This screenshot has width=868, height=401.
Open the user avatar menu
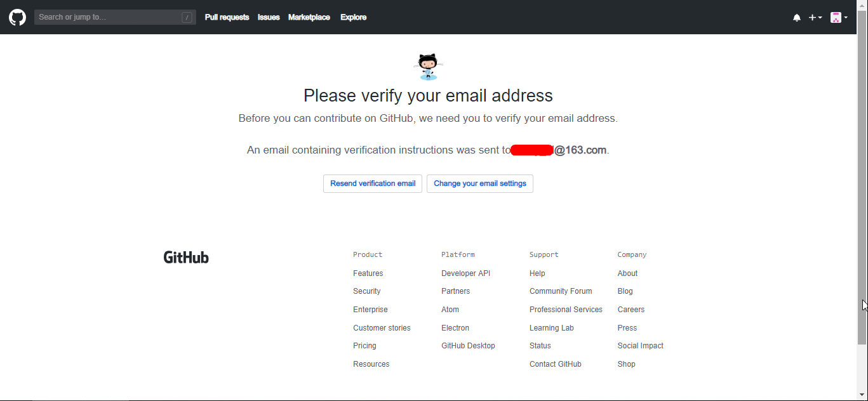839,18
